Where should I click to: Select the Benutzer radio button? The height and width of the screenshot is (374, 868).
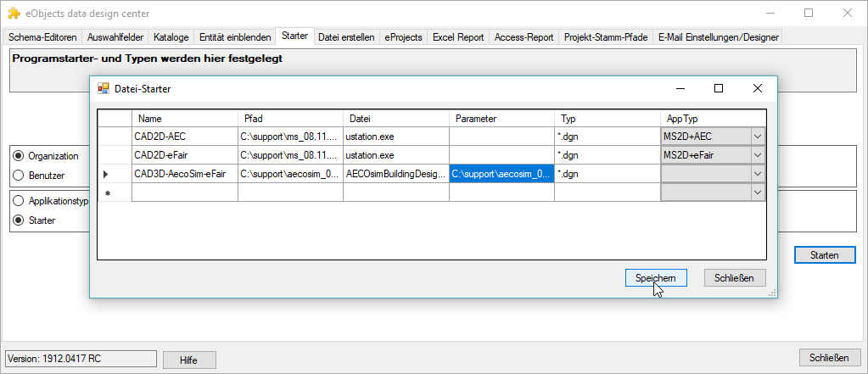(x=19, y=176)
